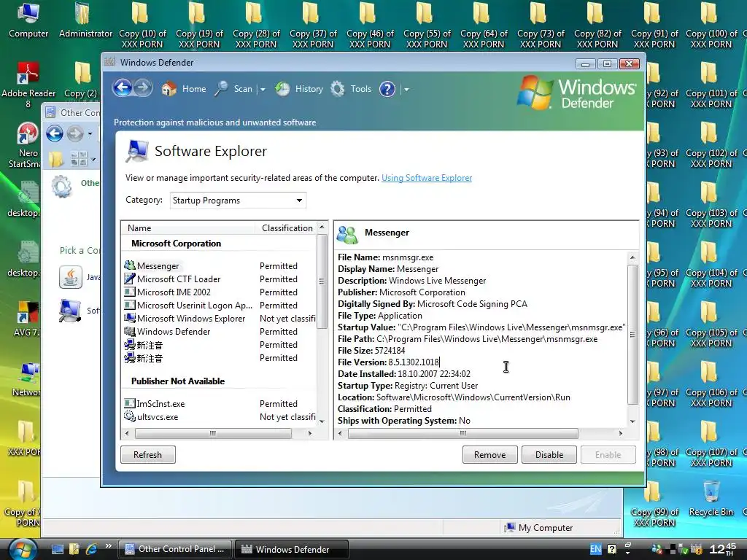Click the taskbar clock
Image resolution: width=747 pixels, height=560 pixels.
tap(722, 549)
